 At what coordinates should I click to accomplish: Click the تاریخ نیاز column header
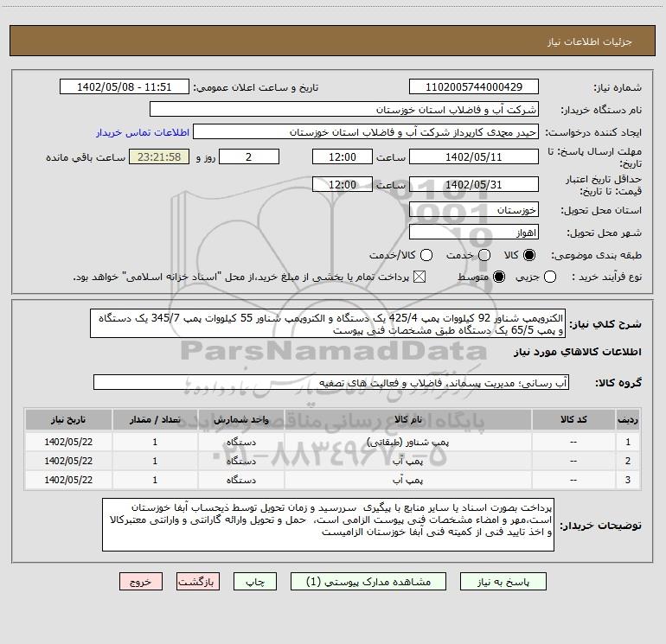pyautogui.click(x=68, y=419)
